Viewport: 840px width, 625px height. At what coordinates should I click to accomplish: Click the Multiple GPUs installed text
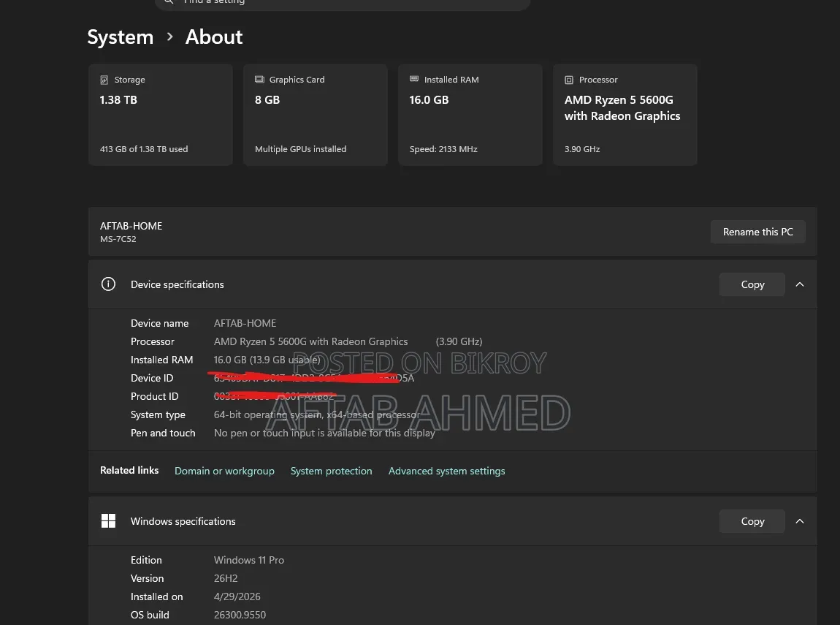tap(300, 149)
